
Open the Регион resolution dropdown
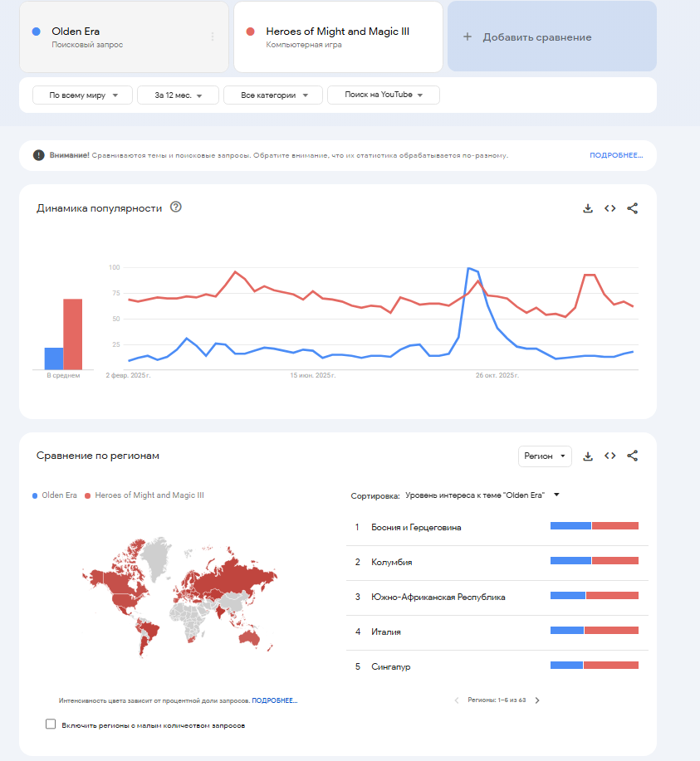pos(546,456)
